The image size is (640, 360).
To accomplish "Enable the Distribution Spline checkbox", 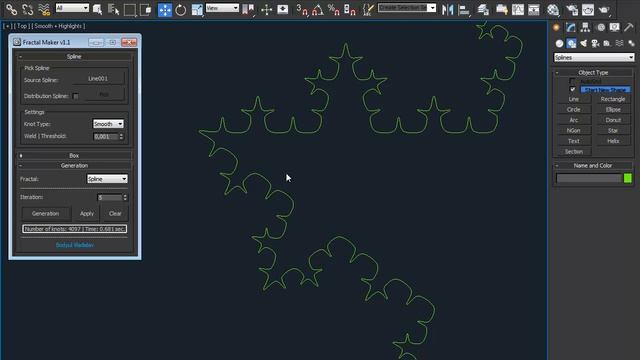I will pyautogui.click(x=76, y=96).
